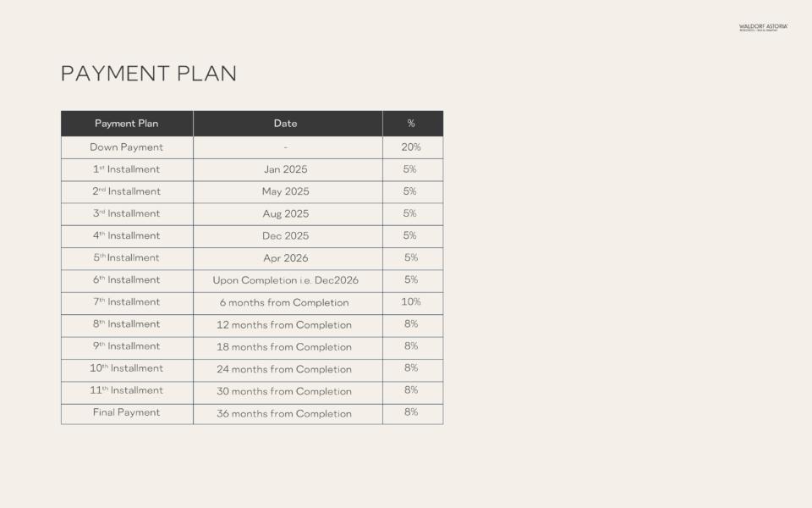Click the Apr 2026 date cell
The height and width of the screenshot is (508, 812).
286,258
